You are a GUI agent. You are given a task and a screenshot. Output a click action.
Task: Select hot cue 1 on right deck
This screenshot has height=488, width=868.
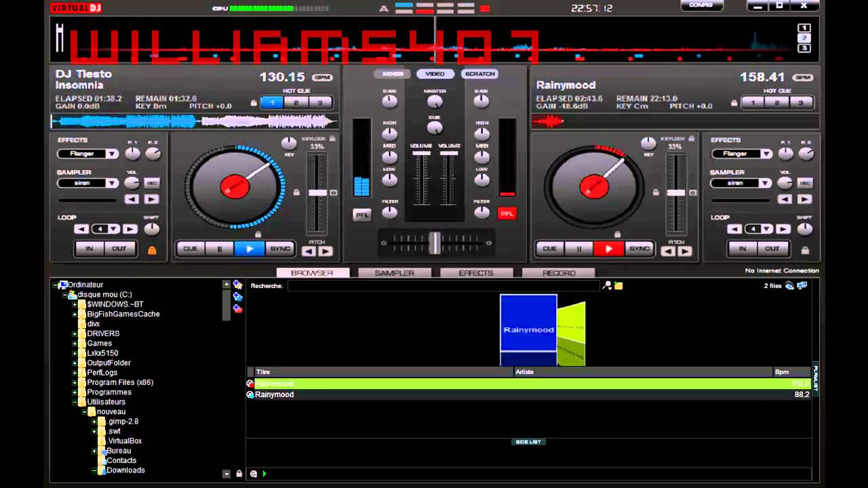(753, 103)
